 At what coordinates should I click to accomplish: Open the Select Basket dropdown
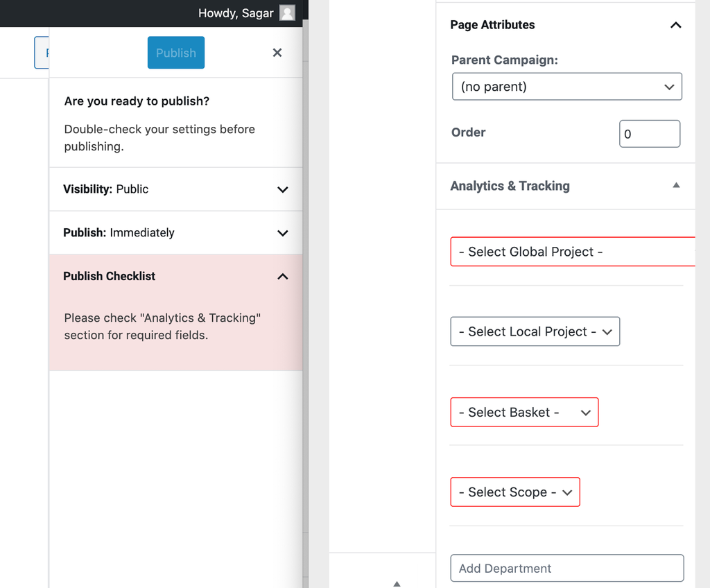point(524,413)
